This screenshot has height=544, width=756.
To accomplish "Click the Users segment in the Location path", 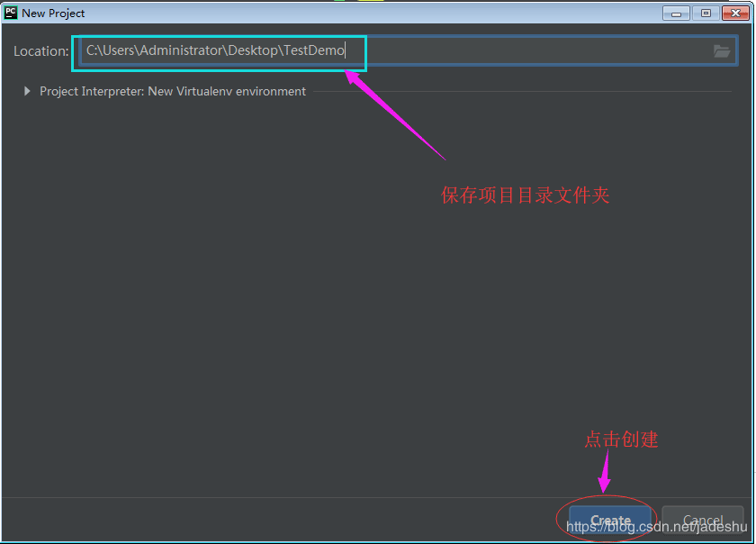I will [117, 50].
